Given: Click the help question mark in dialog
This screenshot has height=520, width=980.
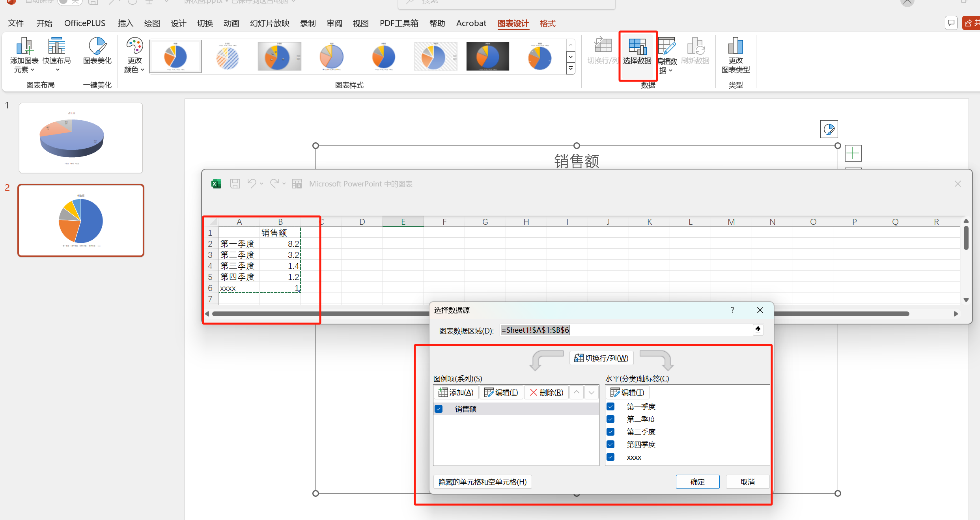Looking at the screenshot, I should [x=732, y=310].
